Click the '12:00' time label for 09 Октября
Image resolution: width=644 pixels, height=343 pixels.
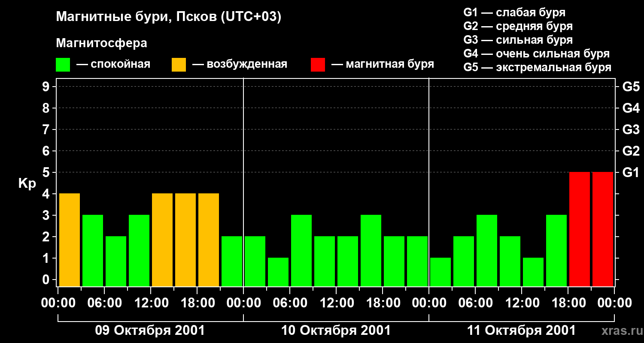click(151, 303)
